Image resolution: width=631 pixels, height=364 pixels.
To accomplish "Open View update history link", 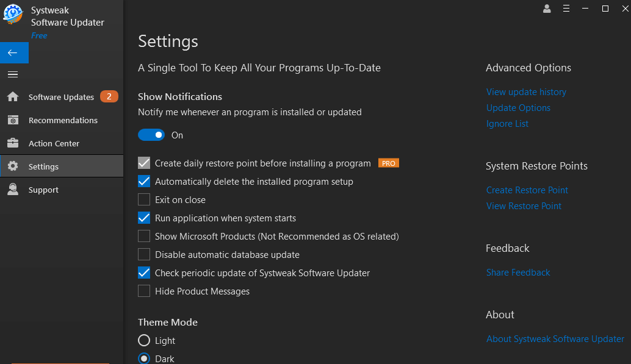I will tap(526, 91).
